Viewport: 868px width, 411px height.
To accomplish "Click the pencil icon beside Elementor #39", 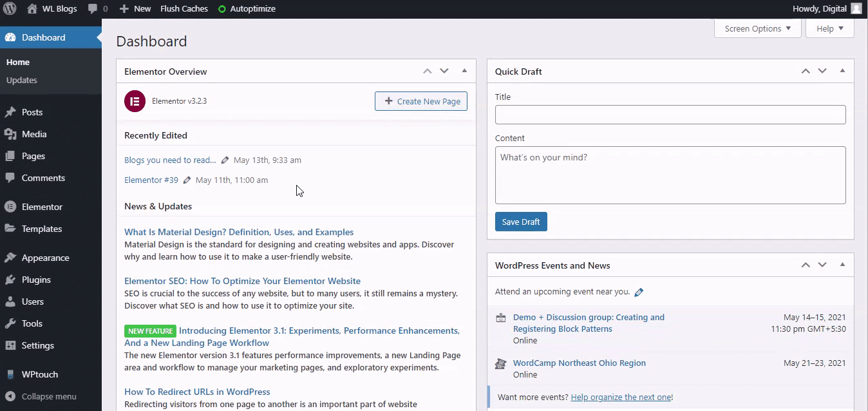I will point(187,180).
